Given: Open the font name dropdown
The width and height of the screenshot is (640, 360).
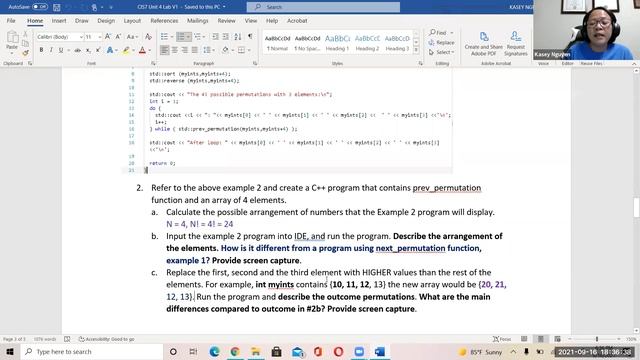Looking at the screenshot, I should click(81, 37).
